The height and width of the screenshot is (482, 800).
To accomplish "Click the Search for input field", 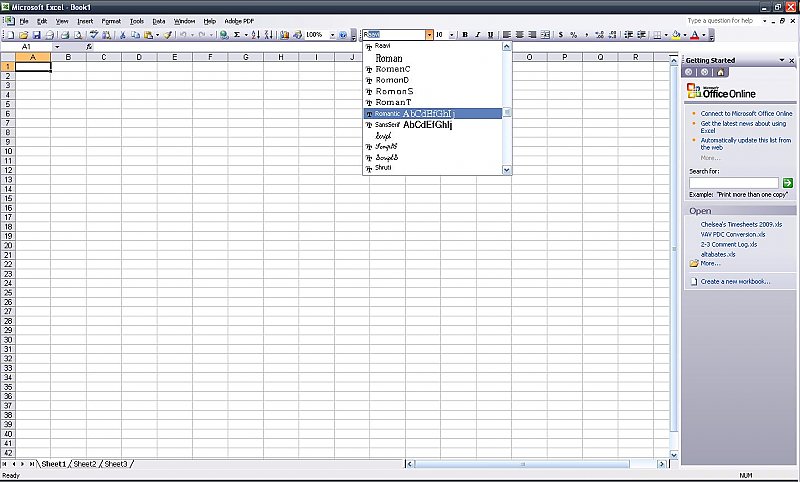I will tap(734, 183).
